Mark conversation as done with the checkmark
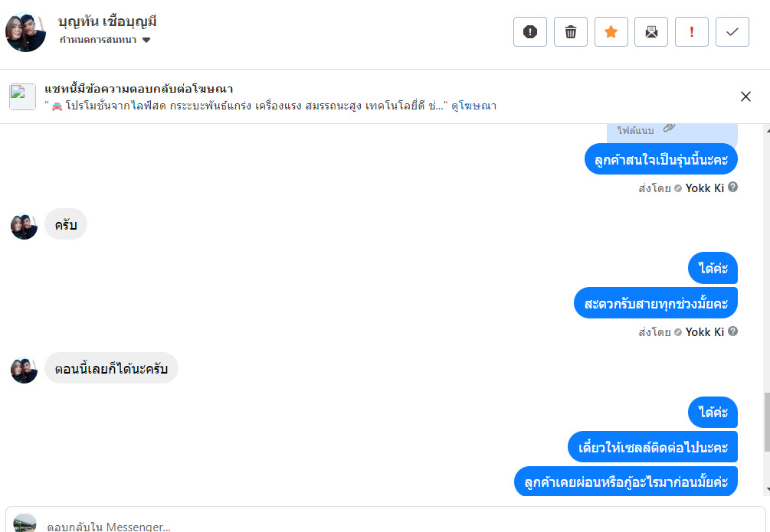 [732, 31]
